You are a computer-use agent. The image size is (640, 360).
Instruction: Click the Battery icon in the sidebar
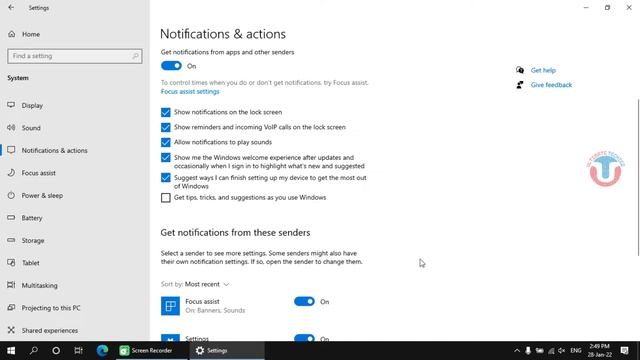tap(11, 217)
